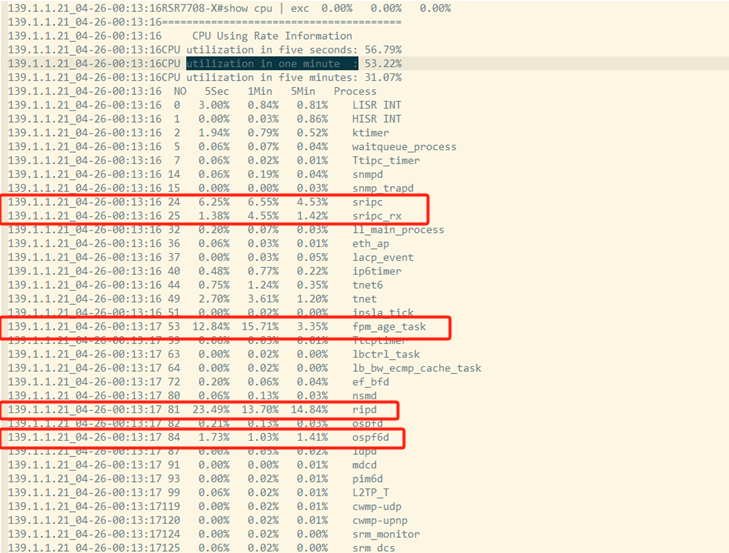Click the cwmp-upnp process name
The height and width of the screenshot is (553, 729).
(x=381, y=520)
